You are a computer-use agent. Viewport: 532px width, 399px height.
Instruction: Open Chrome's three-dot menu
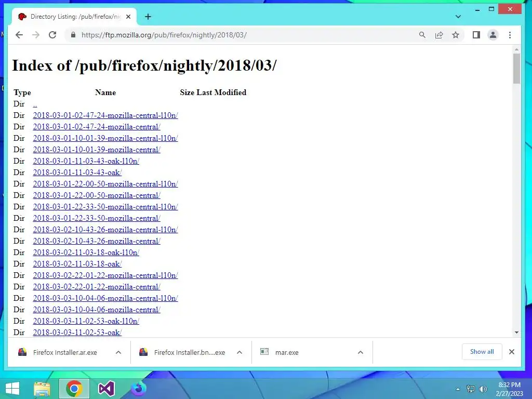pos(510,35)
